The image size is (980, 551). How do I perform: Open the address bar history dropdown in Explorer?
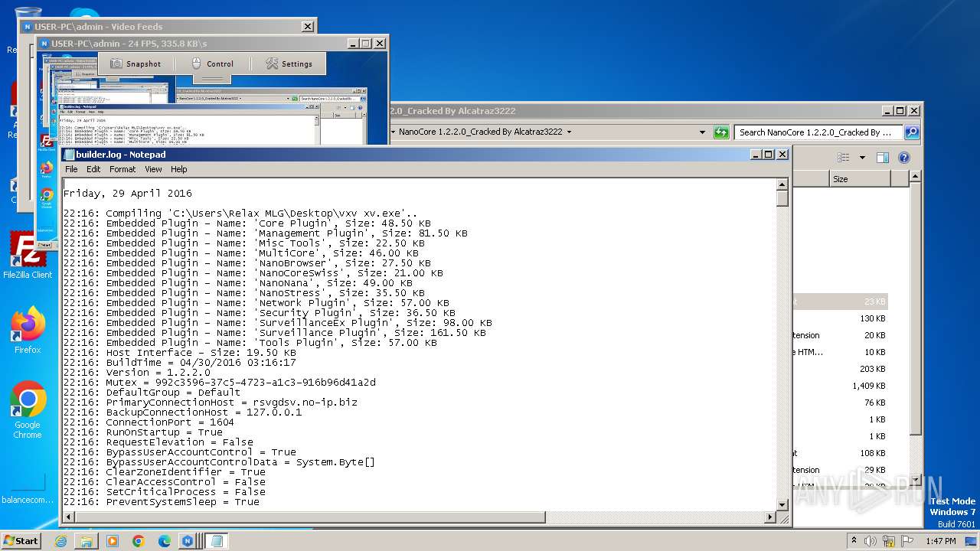tap(702, 132)
